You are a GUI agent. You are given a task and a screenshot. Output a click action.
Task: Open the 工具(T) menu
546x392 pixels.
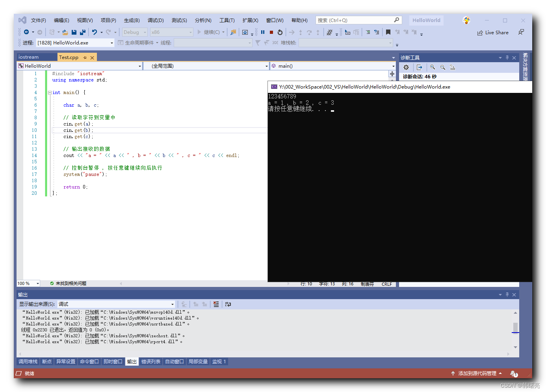pos(227,20)
